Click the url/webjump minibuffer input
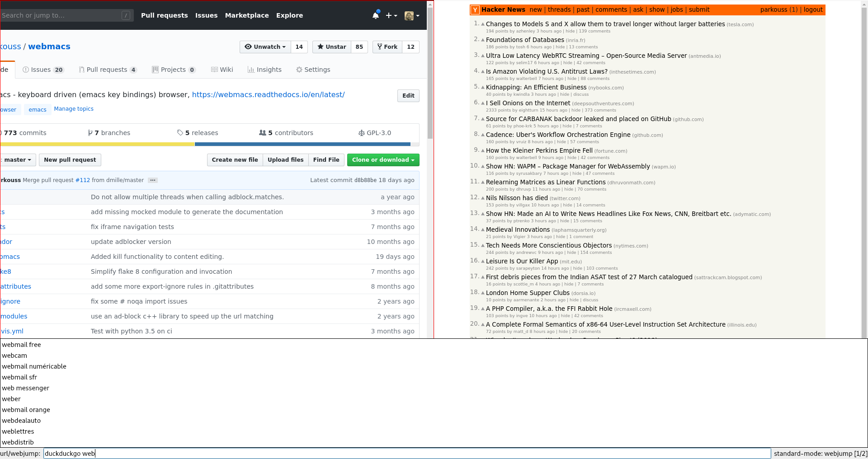The height and width of the screenshot is (459, 868). point(407,454)
